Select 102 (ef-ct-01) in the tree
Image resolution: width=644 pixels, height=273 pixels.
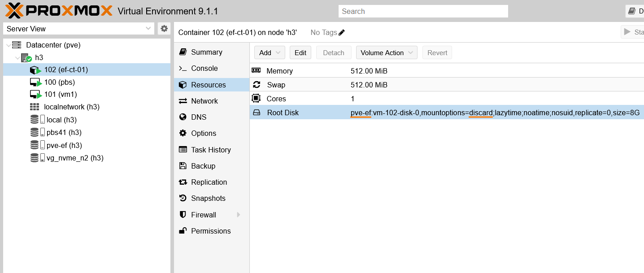click(x=87, y=70)
